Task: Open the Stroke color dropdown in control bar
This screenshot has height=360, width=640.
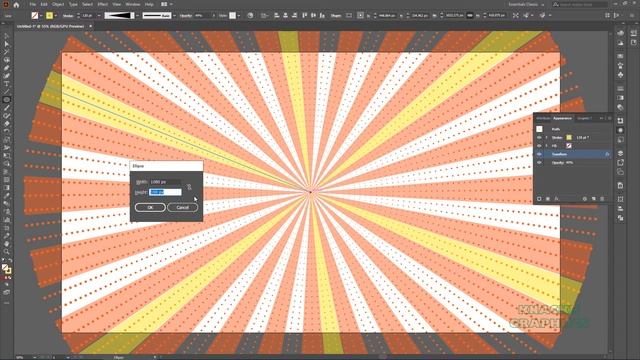Action: point(56,16)
